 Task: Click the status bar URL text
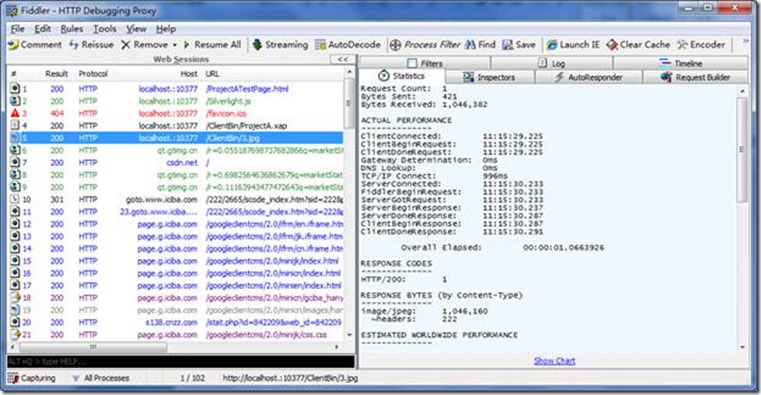pos(290,378)
